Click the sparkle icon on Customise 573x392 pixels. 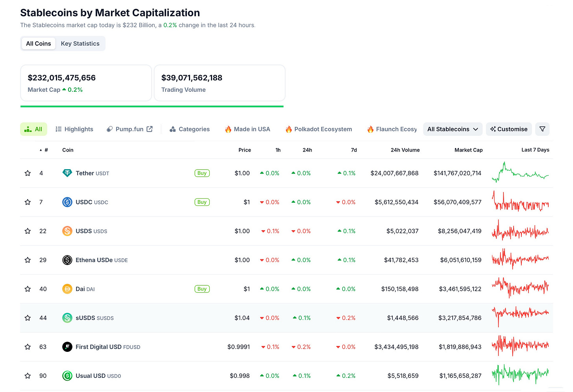click(x=493, y=129)
